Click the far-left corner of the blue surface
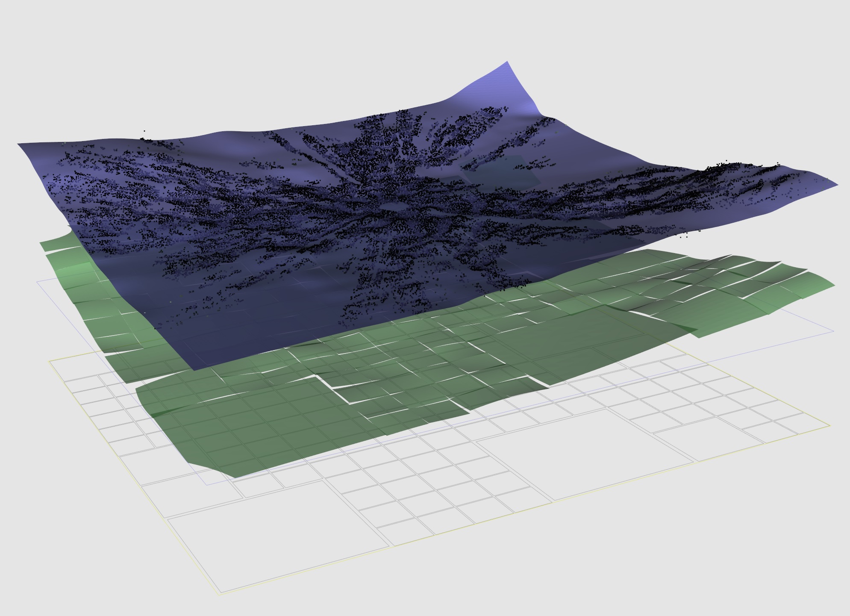The width and height of the screenshot is (850, 616). [19, 144]
